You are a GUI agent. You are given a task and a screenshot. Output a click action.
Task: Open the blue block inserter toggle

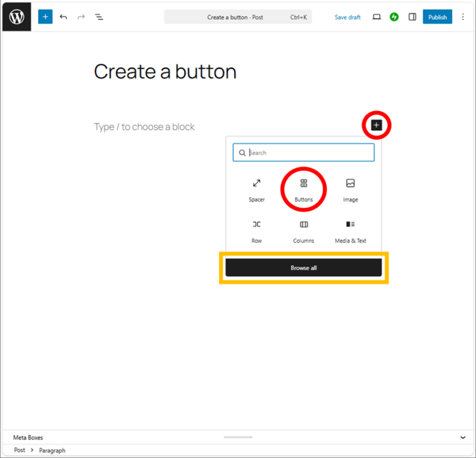coord(45,17)
